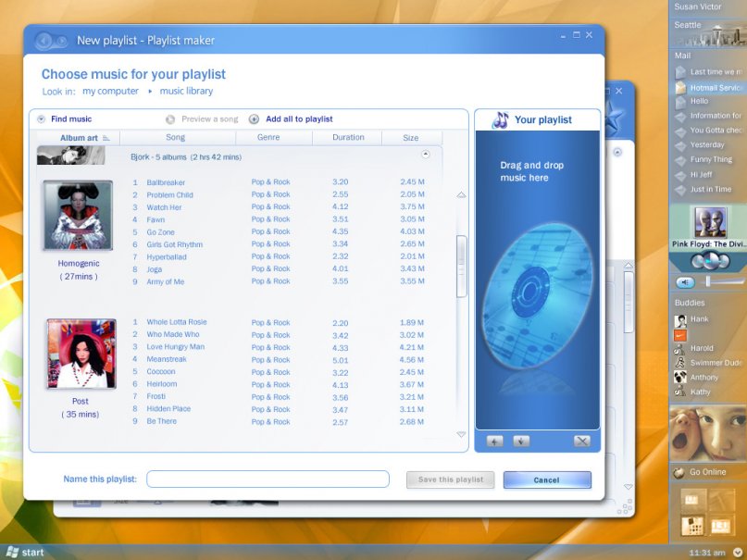Open the Funny Thing mail item
The width and height of the screenshot is (747, 560).
(711, 159)
